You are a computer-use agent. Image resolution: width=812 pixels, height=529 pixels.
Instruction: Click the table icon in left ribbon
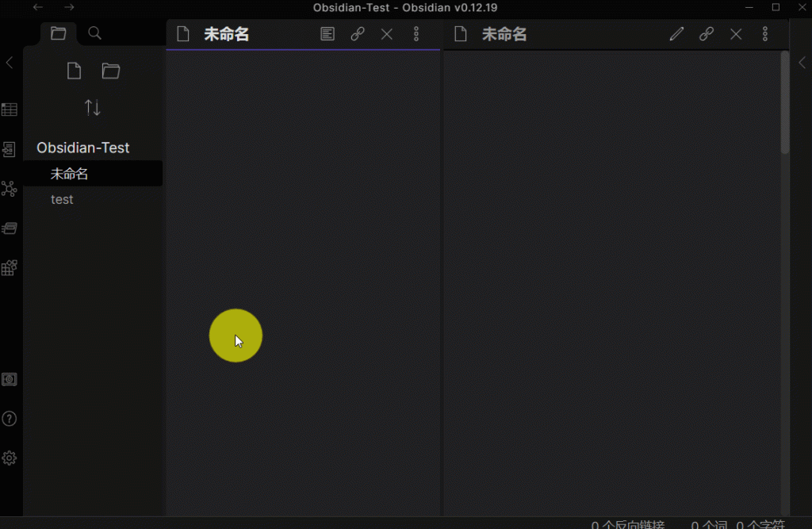pos(10,109)
